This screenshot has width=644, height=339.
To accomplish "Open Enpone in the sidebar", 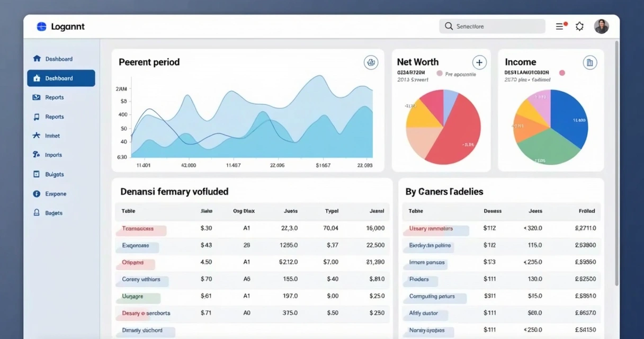I will (49, 194).
